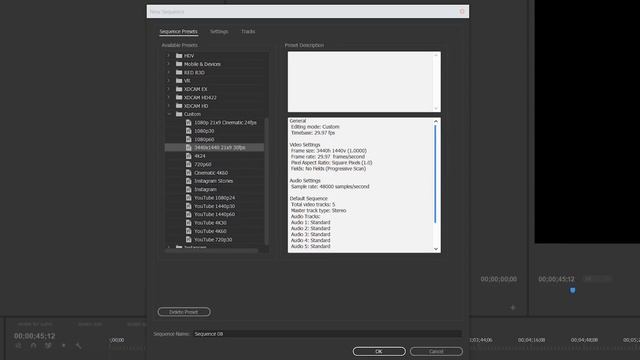This screenshot has width=640, height=360.
Task: Click the YouTube 1080p24 preset icon
Action: point(189,198)
